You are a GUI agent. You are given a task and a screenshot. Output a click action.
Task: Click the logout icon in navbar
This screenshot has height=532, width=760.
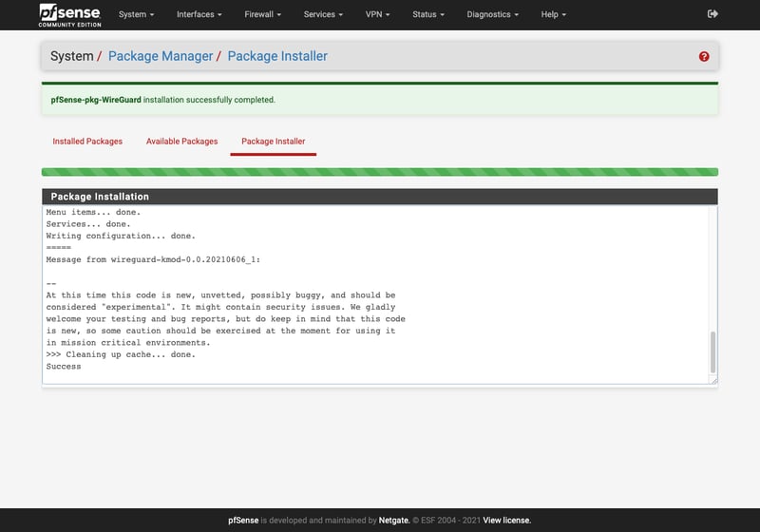(713, 14)
